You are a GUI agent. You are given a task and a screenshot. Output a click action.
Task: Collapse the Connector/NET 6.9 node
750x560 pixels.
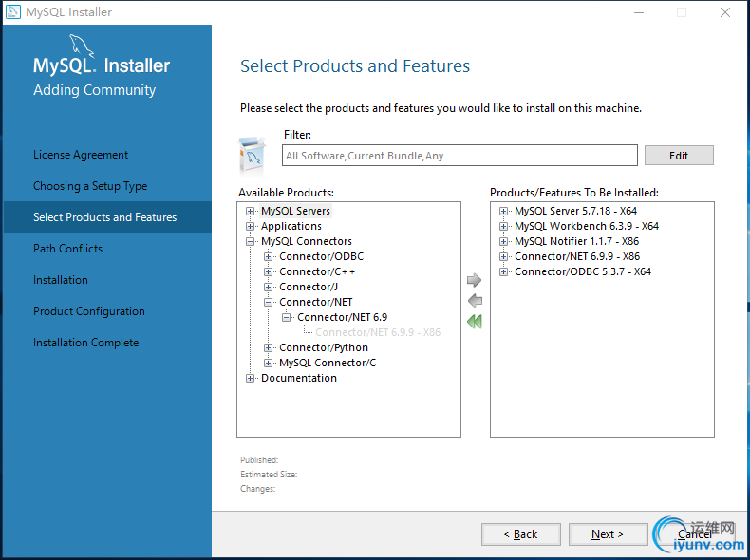pos(286,317)
